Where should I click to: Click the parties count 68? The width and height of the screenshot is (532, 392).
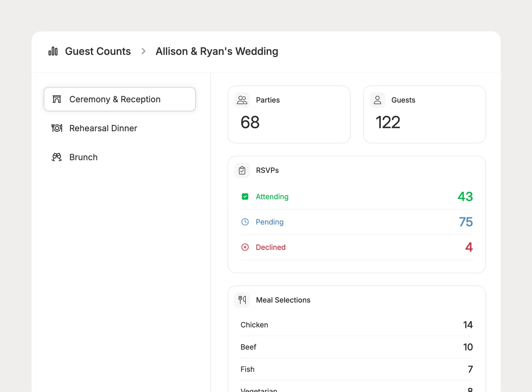coord(250,122)
